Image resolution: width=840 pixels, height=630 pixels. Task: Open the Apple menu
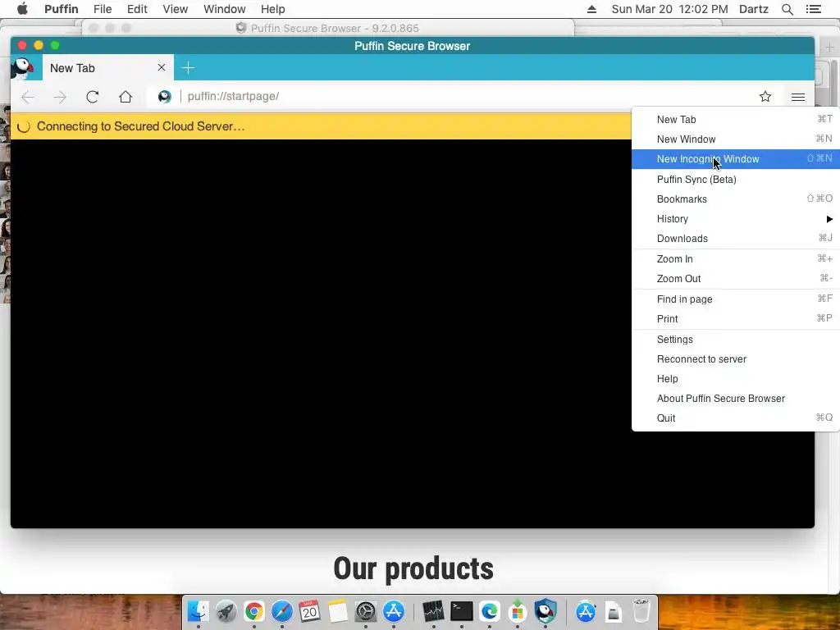pyautogui.click(x=22, y=8)
